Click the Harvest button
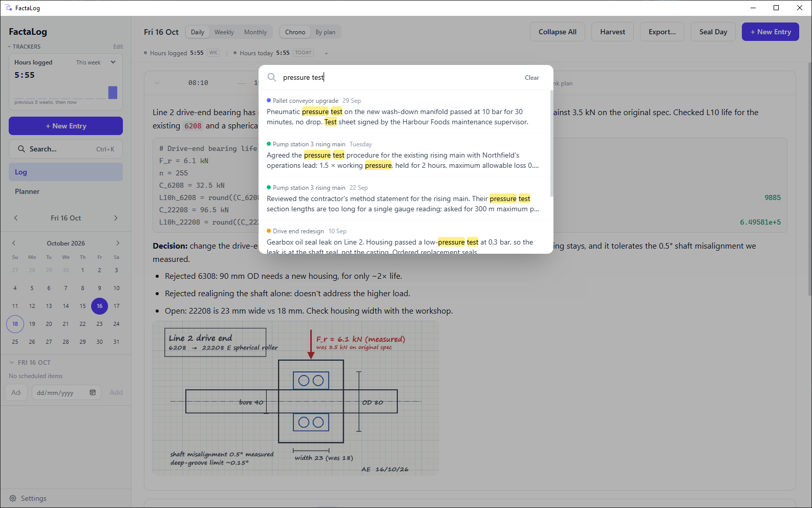The image size is (812, 508). pos(612,32)
